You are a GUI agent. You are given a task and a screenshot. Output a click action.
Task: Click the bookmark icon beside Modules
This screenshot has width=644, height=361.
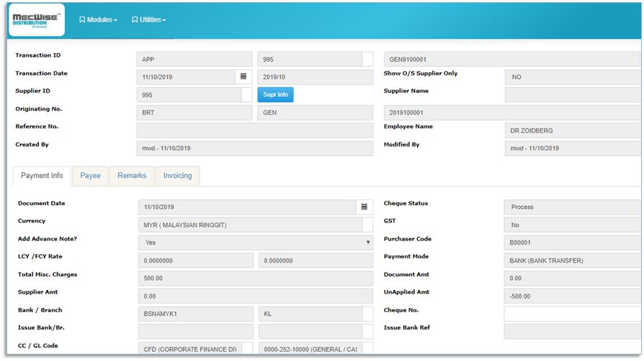point(82,20)
